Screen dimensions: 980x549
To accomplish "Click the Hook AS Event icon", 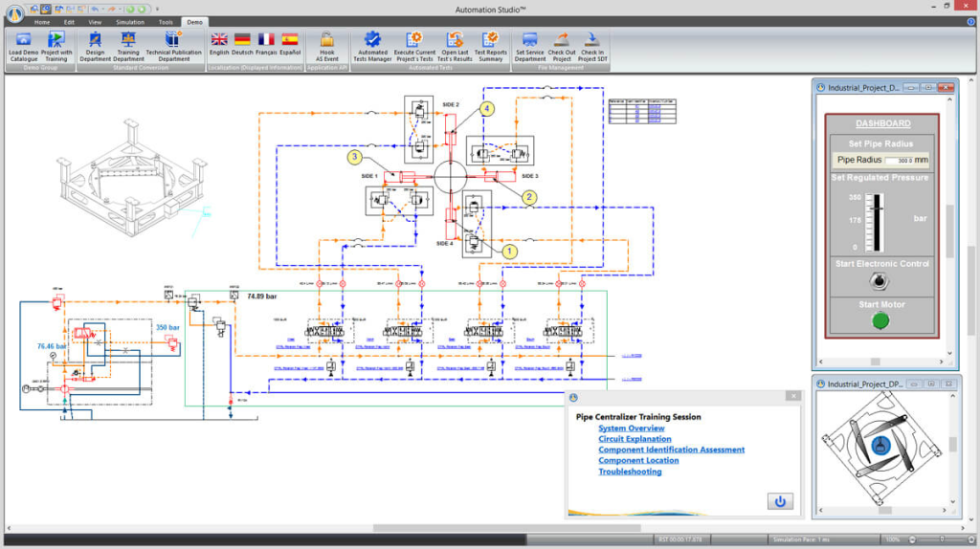I will pos(327,47).
